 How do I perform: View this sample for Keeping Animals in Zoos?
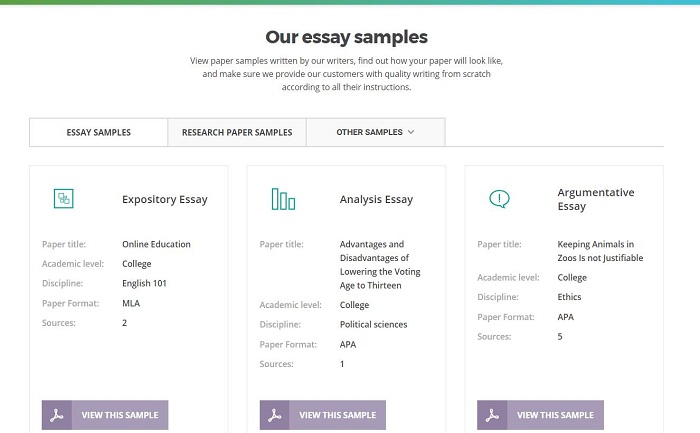[x=540, y=415]
